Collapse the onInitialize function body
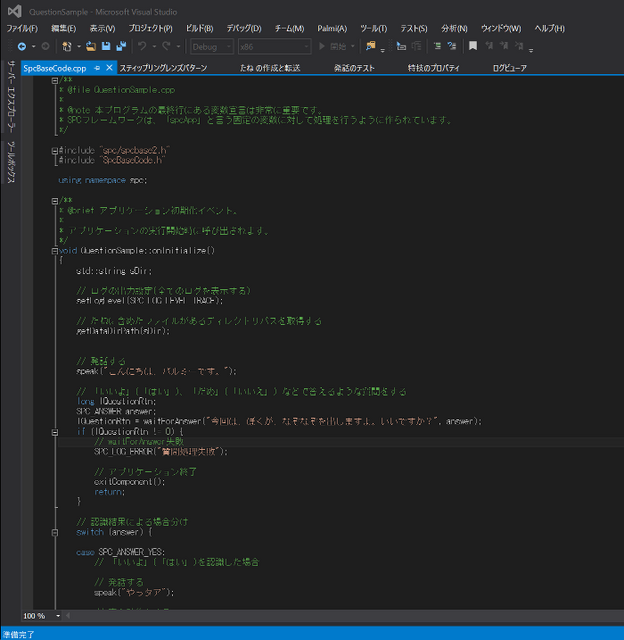 click(54, 250)
